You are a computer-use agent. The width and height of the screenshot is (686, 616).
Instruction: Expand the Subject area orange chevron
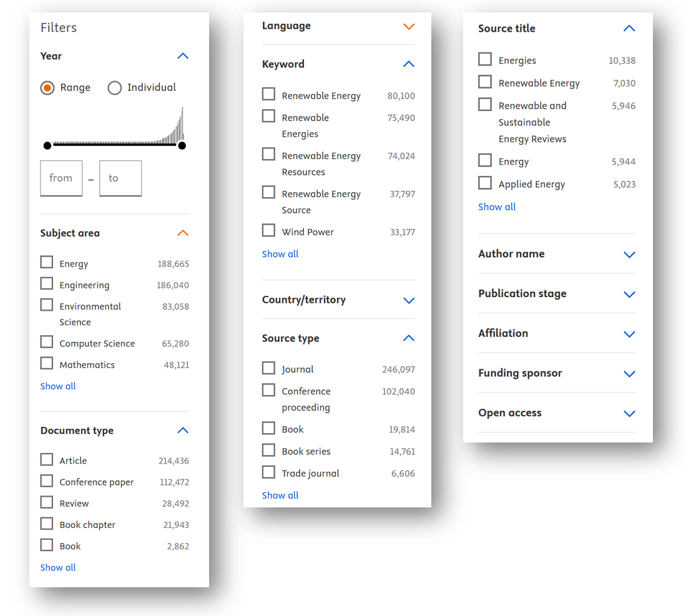pos(182,233)
